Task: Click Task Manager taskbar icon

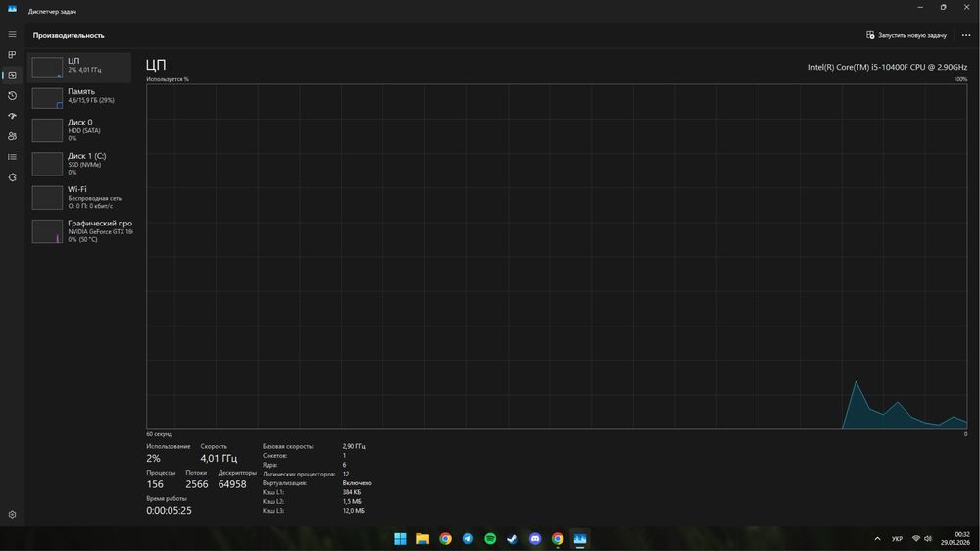Action: coord(580,539)
